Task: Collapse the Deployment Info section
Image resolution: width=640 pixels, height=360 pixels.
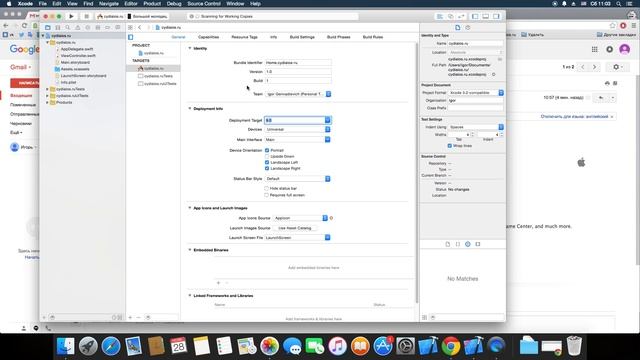Action: 189,109
